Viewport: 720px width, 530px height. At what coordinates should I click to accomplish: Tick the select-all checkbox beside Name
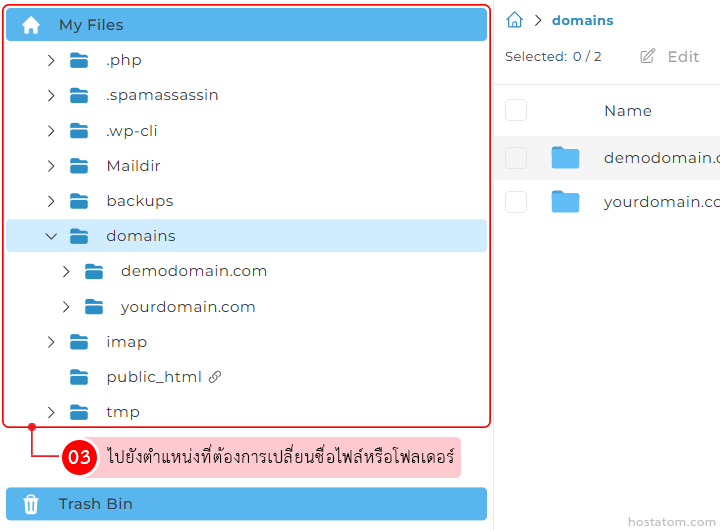click(516, 111)
